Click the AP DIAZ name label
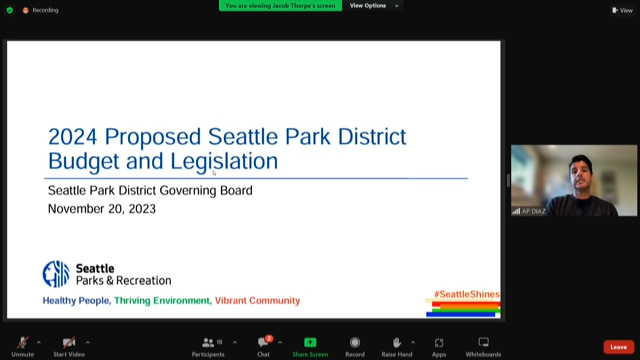The width and height of the screenshot is (640, 360). pos(533,211)
